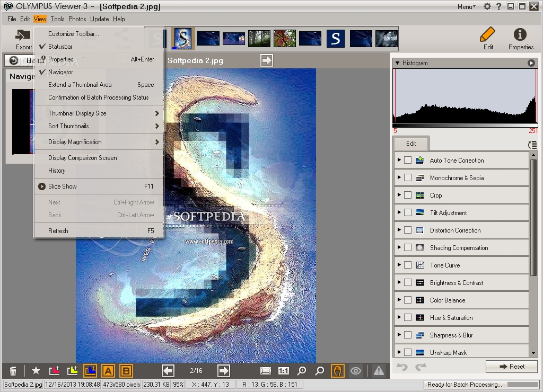
Task: Enable the Tilt Adjustment checkbox
Action: pos(408,212)
